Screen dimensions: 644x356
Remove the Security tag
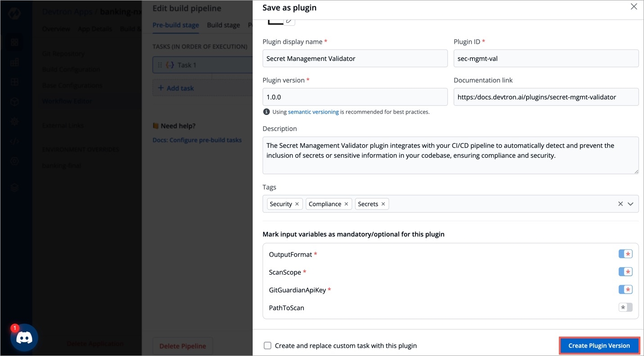(297, 204)
